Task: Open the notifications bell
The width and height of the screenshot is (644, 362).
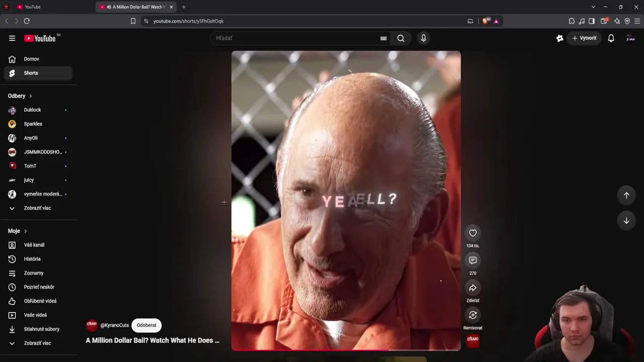Action: [x=611, y=38]
